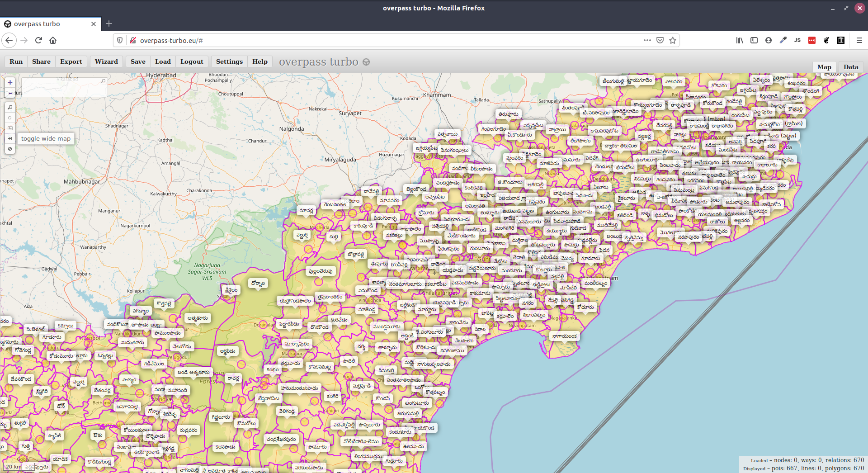Click the red password manager extension icon
The height and width of the screenshot is (473, 868).
click(x=812, y=40)
